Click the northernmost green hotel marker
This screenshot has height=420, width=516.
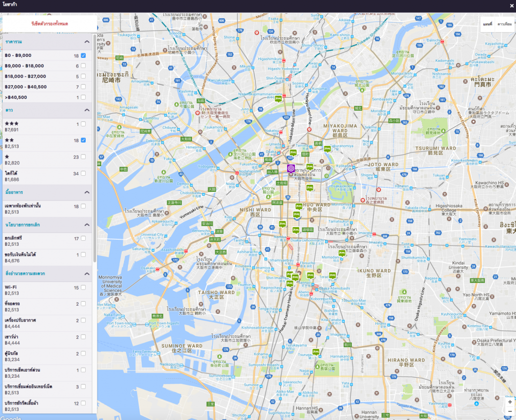278,99
